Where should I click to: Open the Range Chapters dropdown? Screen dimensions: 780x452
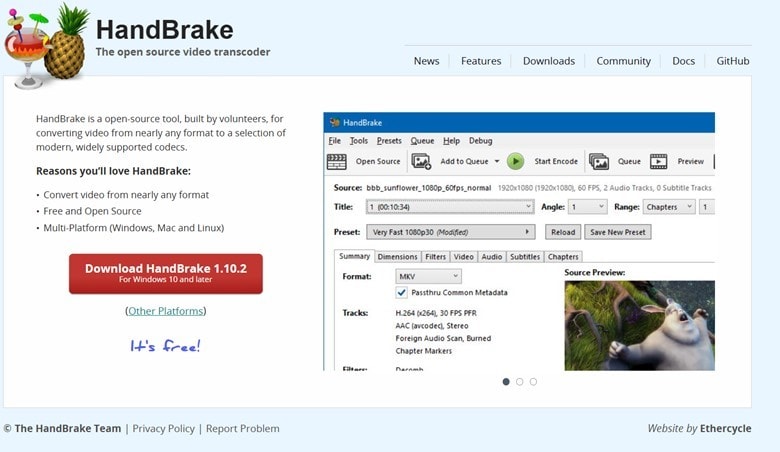(x=669, y=207)
